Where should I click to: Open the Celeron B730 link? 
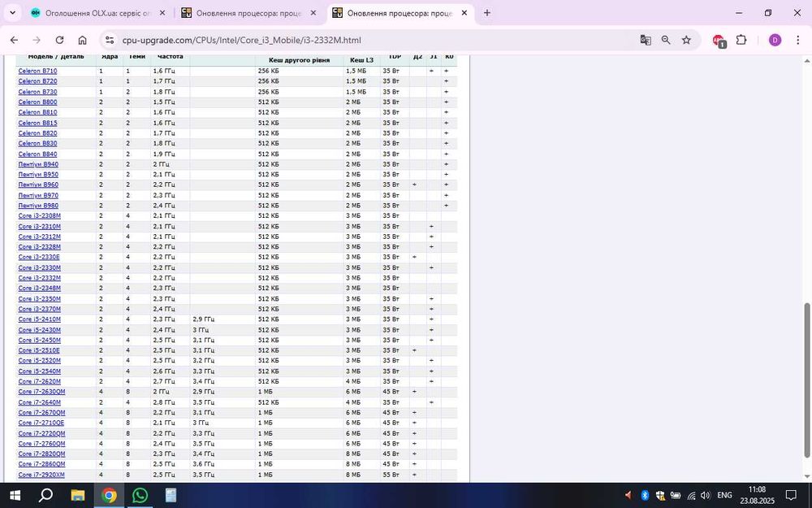(38, 92)
